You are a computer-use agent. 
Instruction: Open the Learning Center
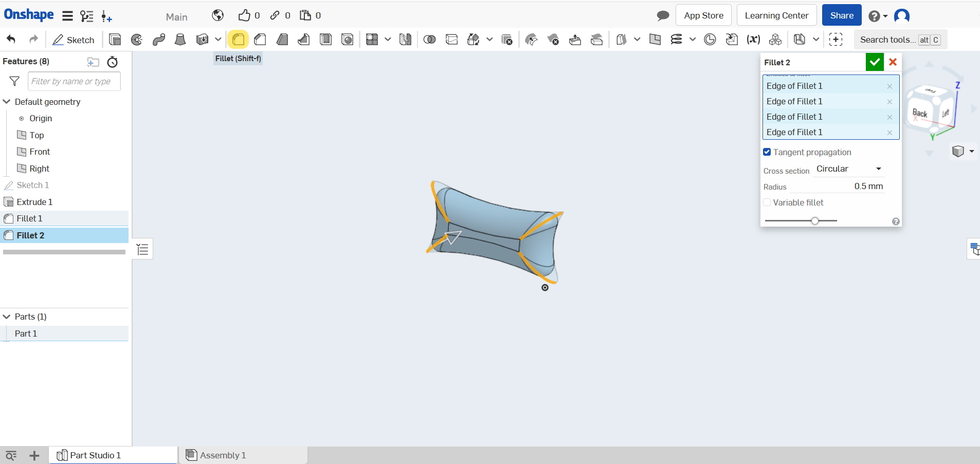tap(776, 15)
